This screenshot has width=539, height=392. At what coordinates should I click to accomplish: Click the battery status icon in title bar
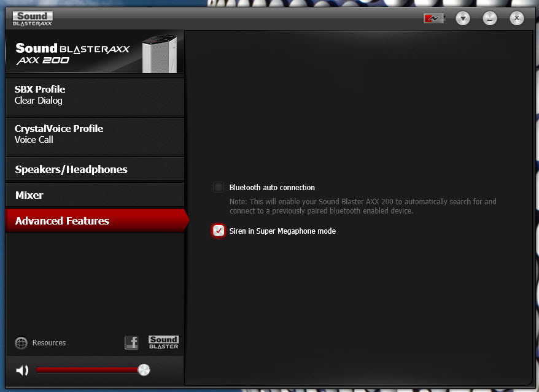pos(434,18)
